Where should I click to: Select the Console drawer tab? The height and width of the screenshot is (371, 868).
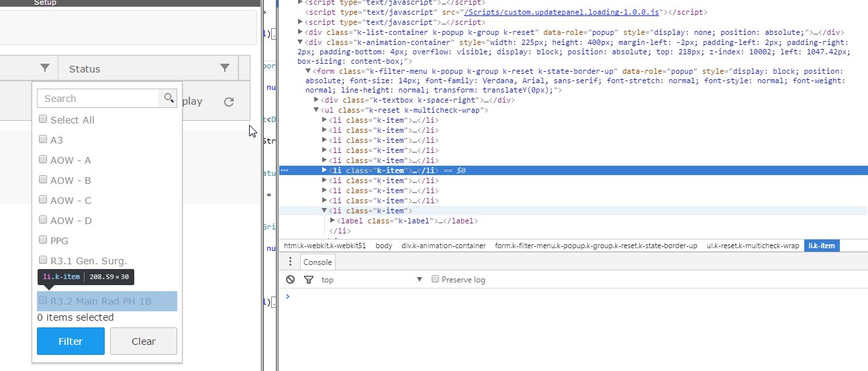pos(318,262)
